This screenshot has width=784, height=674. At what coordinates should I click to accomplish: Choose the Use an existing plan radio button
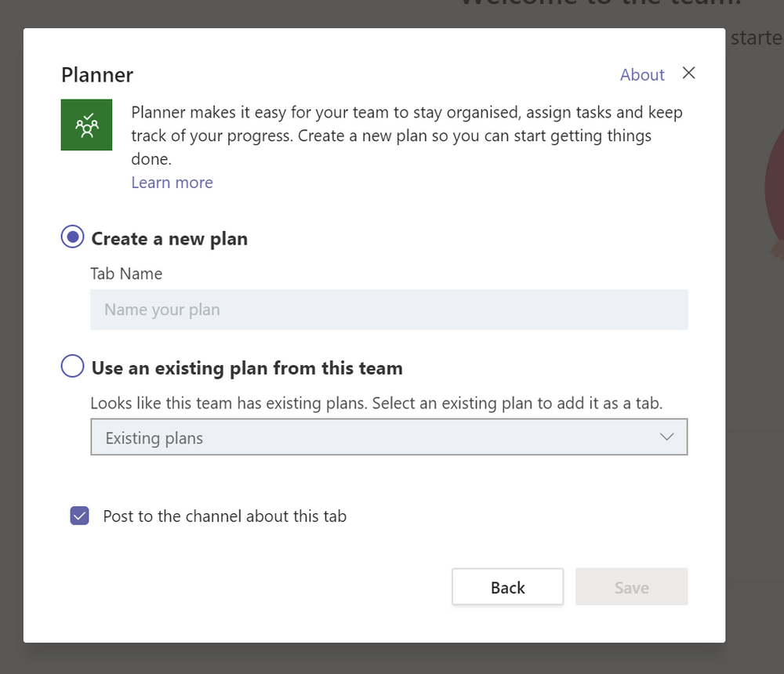(72, 367)
